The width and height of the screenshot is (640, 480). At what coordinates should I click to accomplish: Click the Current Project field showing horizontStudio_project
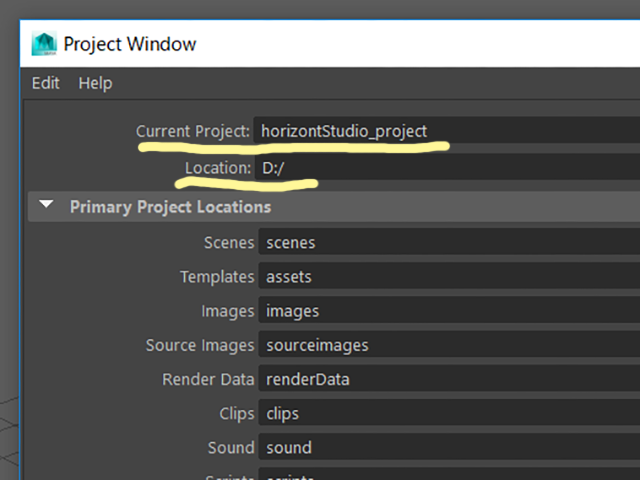click(447, 130)
